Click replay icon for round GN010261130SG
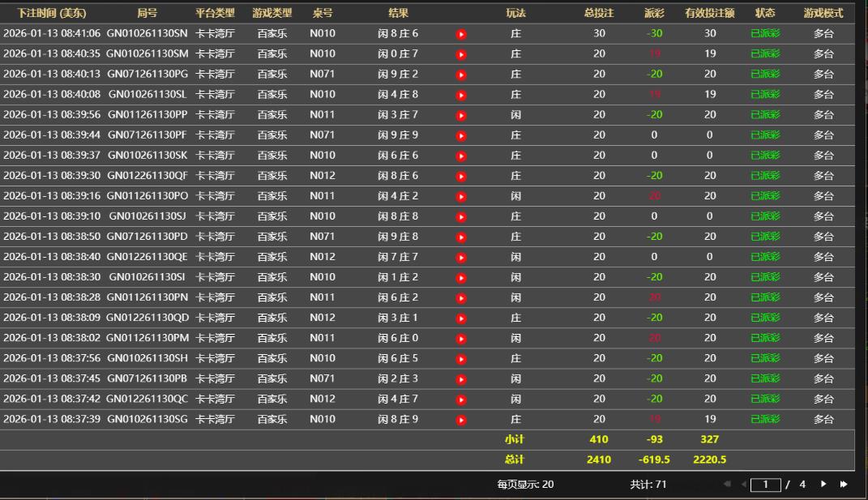 click(x=461, y=420)
